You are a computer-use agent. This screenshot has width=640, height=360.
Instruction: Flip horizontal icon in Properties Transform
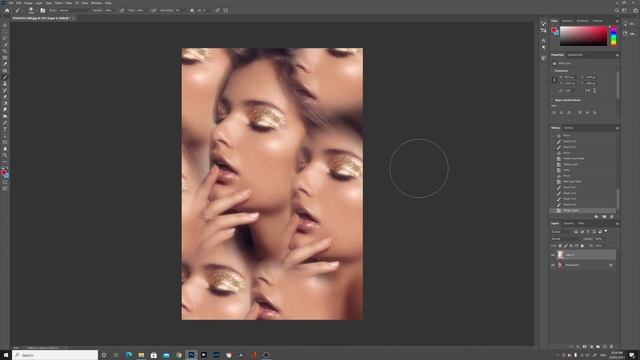(588, 90)
